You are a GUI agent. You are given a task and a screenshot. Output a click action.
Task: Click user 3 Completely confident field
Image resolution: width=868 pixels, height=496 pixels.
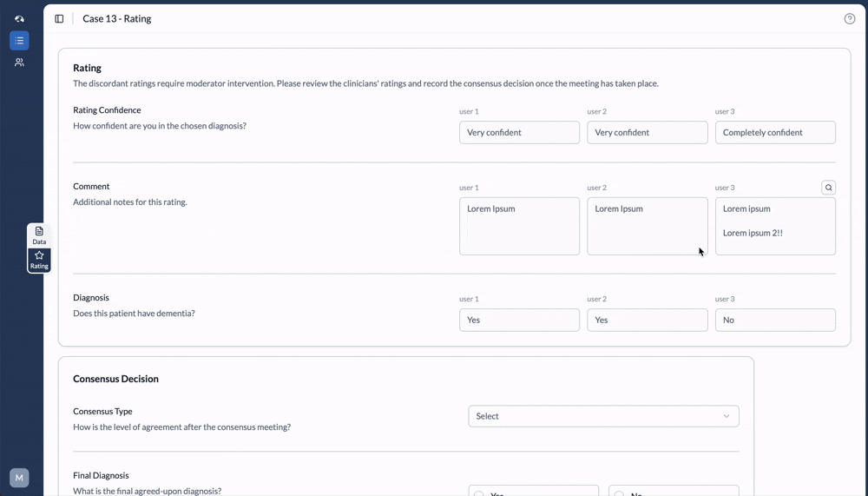[775, 132]
